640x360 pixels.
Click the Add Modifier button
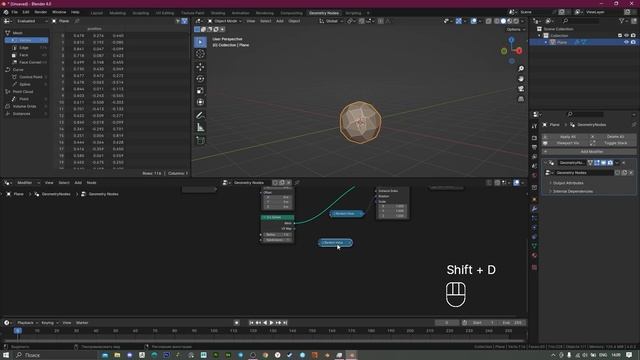click(x=589, y=152)
